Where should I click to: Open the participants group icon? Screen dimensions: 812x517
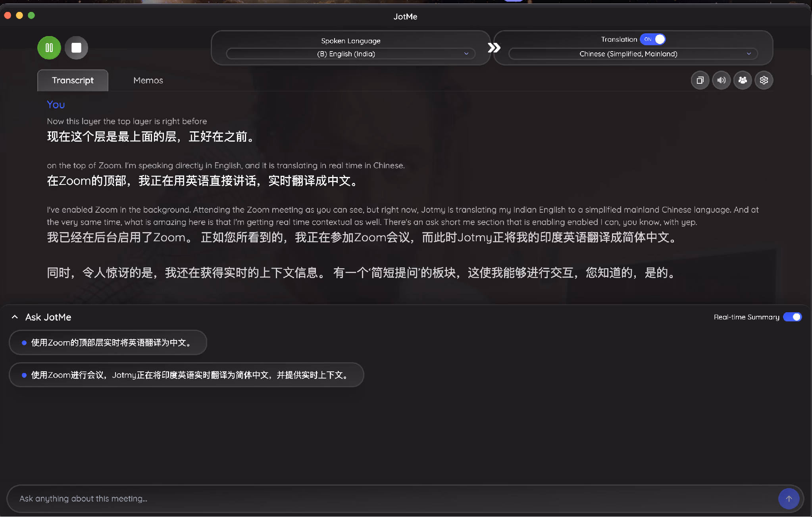pos(743,81)
